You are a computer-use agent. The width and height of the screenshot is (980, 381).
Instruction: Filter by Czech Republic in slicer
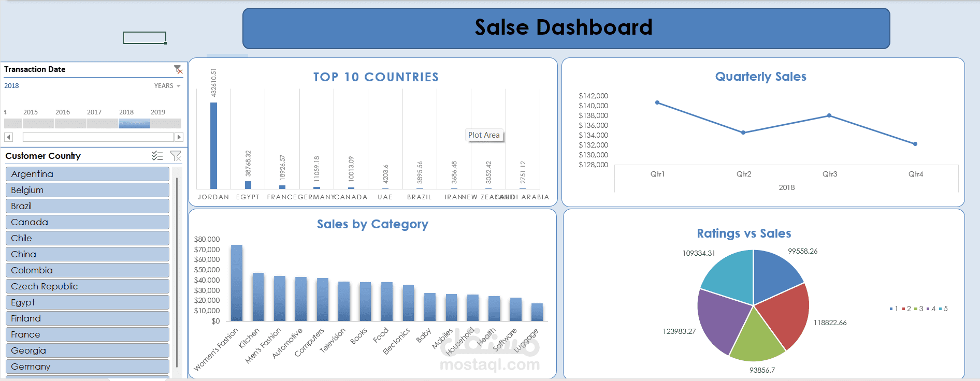point(88,286)
